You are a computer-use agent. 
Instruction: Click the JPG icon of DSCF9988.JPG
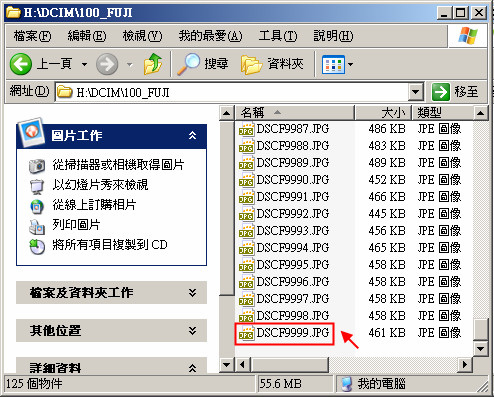click(246, 146)
